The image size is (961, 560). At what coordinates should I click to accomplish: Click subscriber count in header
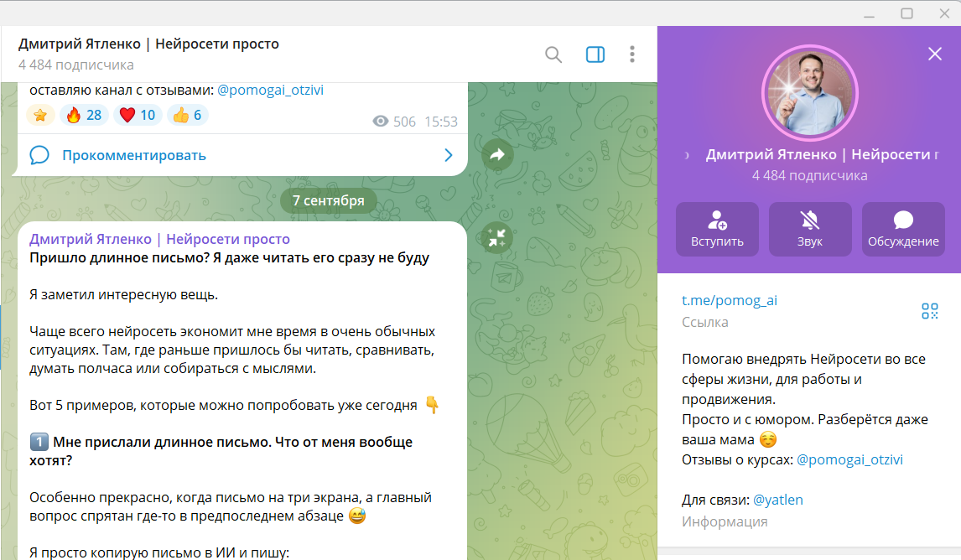coord(76,65)
